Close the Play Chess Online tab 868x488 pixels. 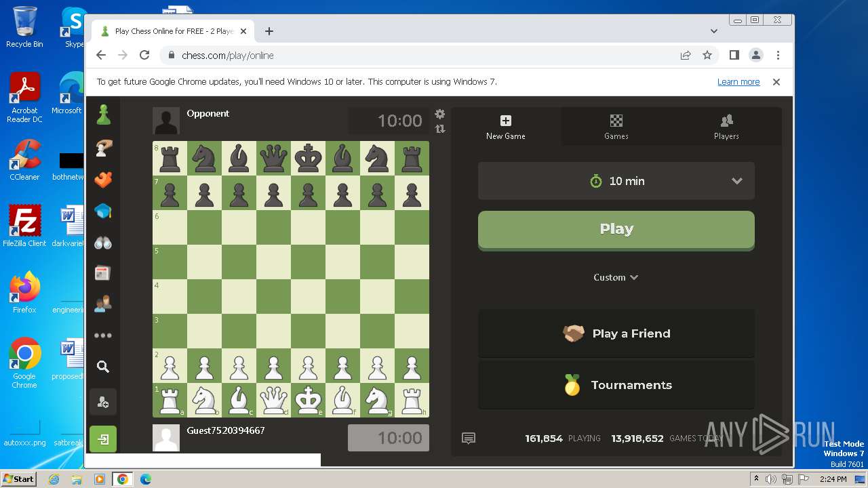pos(243,31)
